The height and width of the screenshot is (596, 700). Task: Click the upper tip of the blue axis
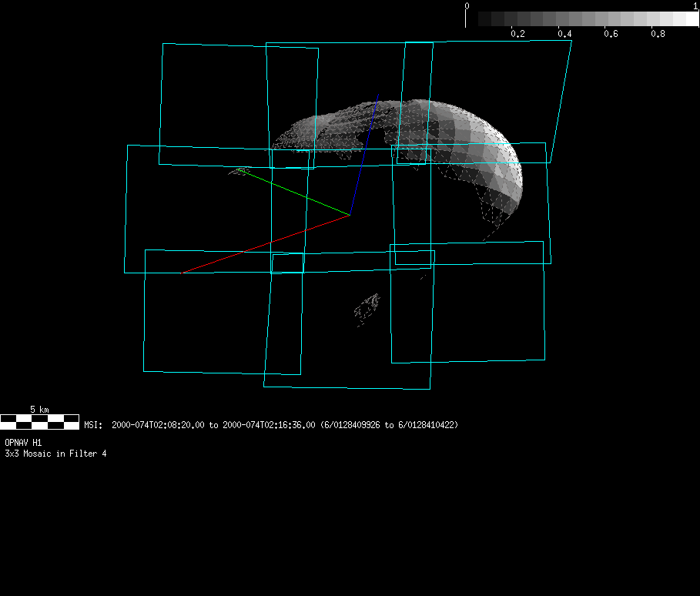click(x=378, y=96)
